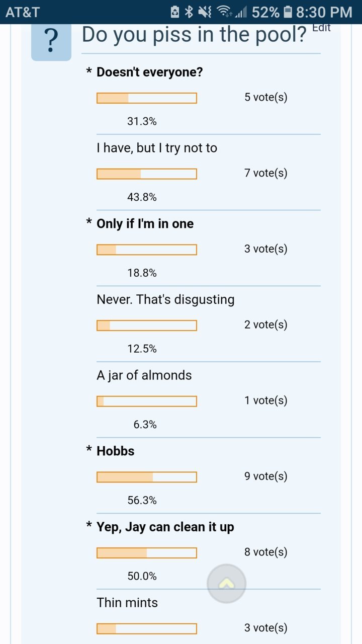Click the Hobbs result bar
362x644 pixels.
coord(147,477)
